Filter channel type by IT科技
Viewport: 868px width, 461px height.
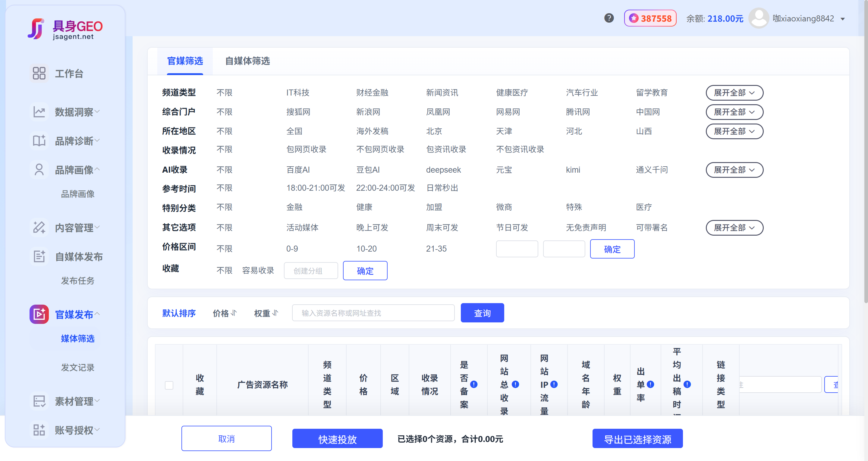[297, 93]
